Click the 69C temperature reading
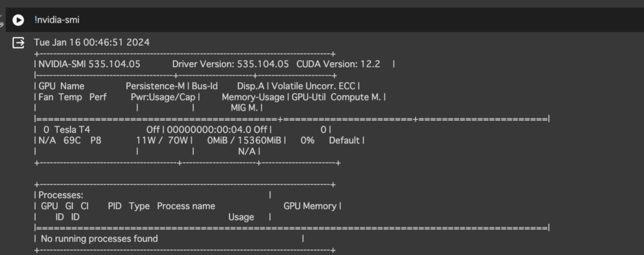Viewport: 644px width, 255px height. point(74,140)
